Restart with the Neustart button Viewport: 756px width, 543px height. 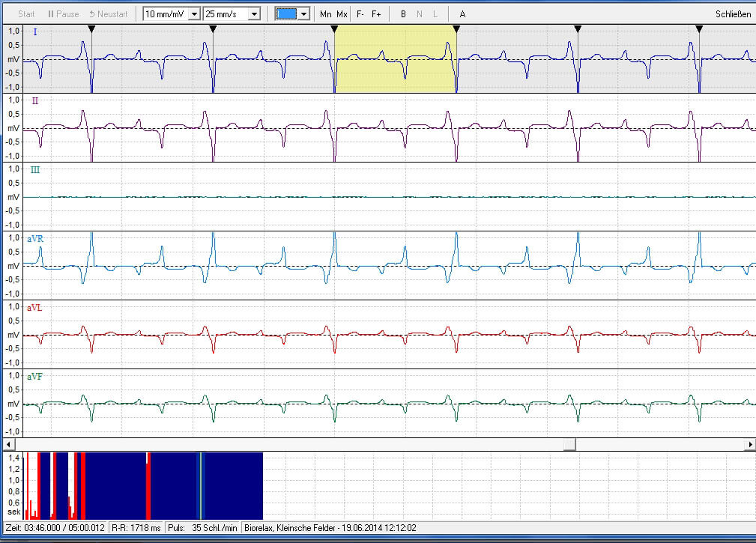pyautogui.click(x=109, y=14)
